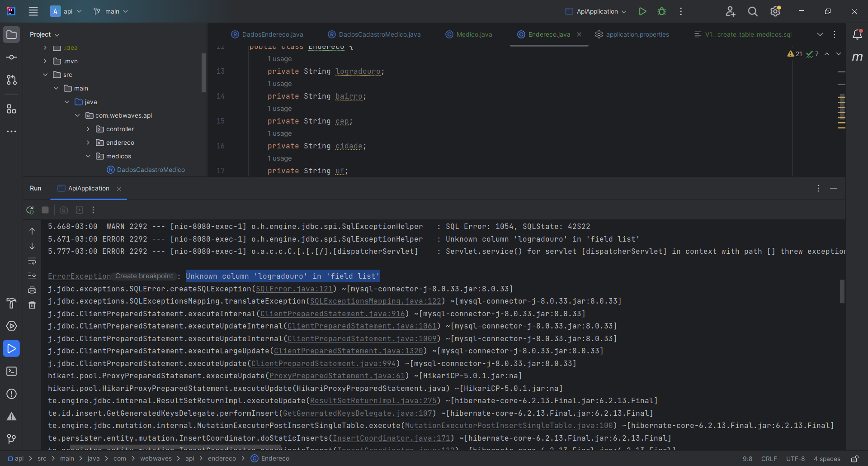Select DadosCadastroMedico in project tree
Viewport: 868px width, 466px height.
[146, 170]
